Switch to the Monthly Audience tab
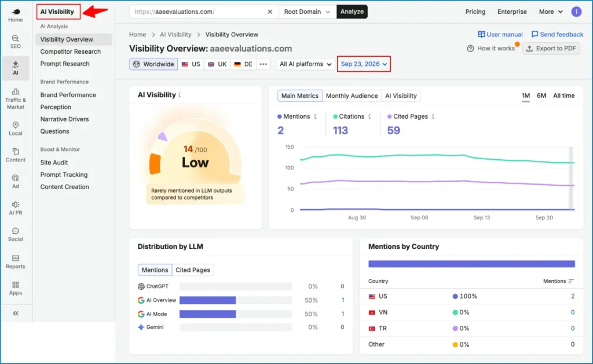The width and height of the screenshot is (593, 364). point(352,95)
